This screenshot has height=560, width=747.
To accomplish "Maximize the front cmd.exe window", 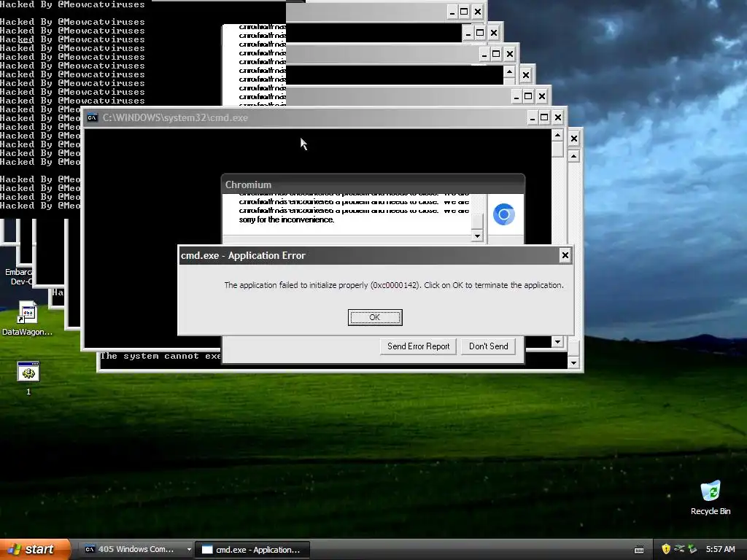I will tap(544, 117).
